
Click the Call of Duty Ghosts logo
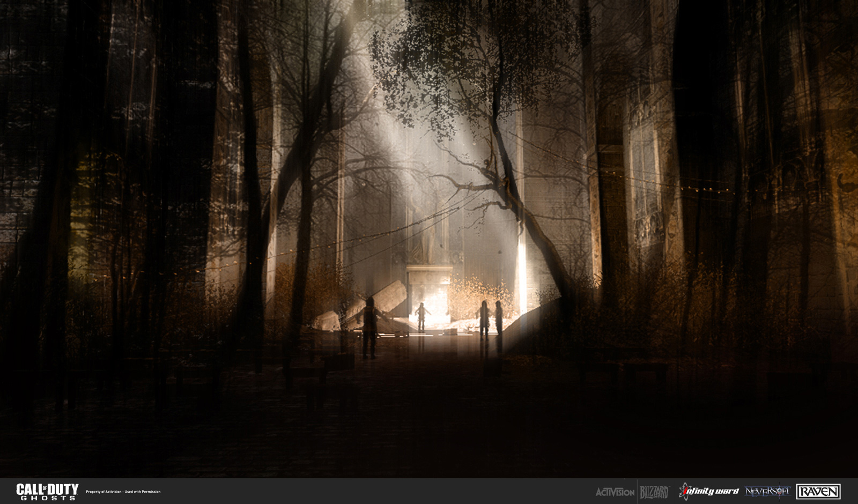point(47,491)
